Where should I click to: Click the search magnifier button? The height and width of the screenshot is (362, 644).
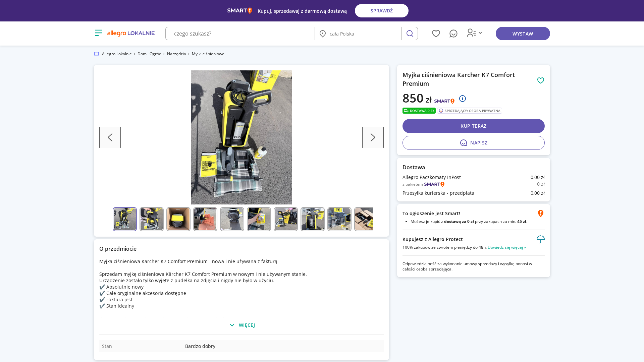pyautogui.click(x=410, y=34)
